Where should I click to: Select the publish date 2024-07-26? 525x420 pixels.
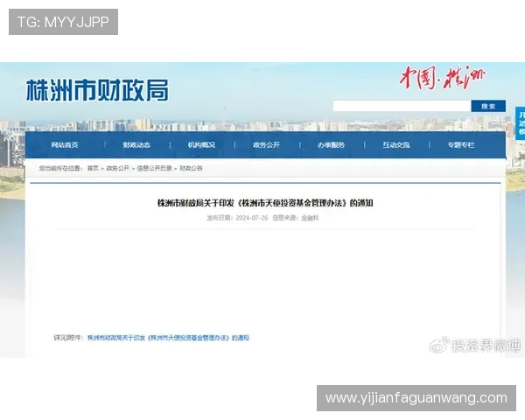point(252,218)
